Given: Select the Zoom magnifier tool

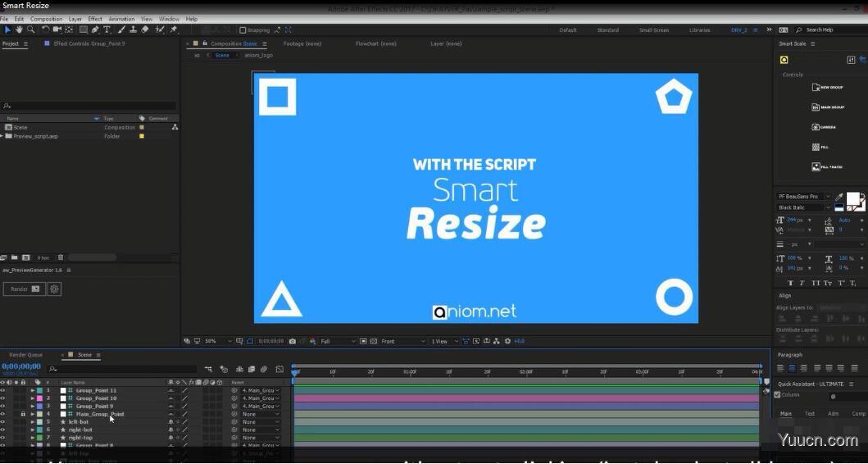Looking at the screenshot, I should point(31,30).
